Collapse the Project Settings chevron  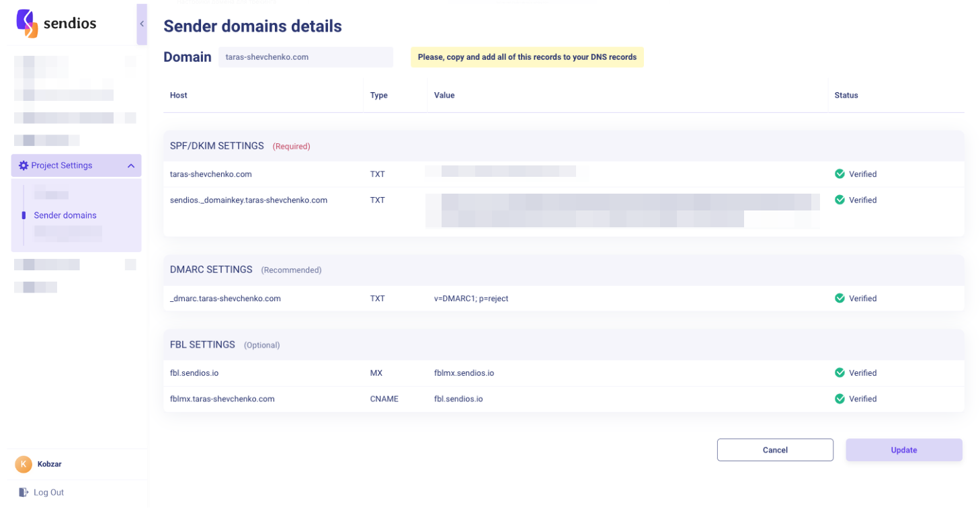pyautogui.click(x=131, y=165)
